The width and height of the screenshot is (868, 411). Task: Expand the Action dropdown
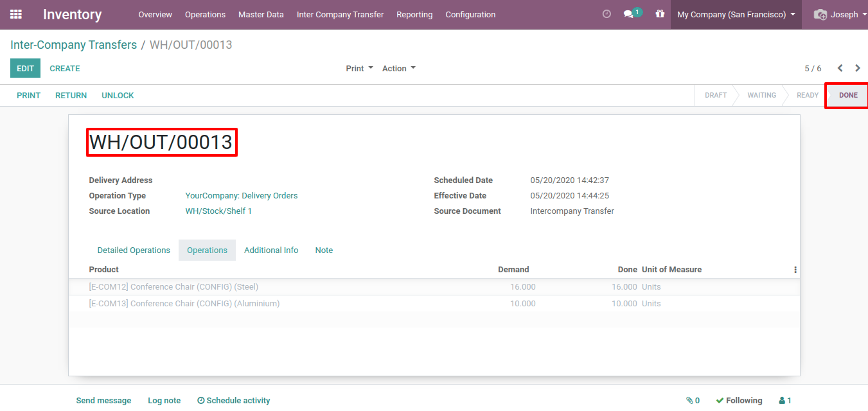(x=398, y=68)
